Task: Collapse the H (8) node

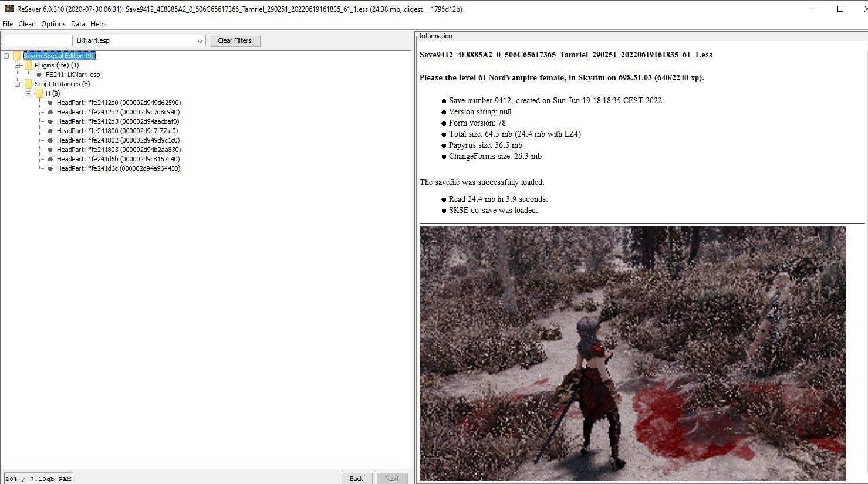Action: click(x=29, y=93)
